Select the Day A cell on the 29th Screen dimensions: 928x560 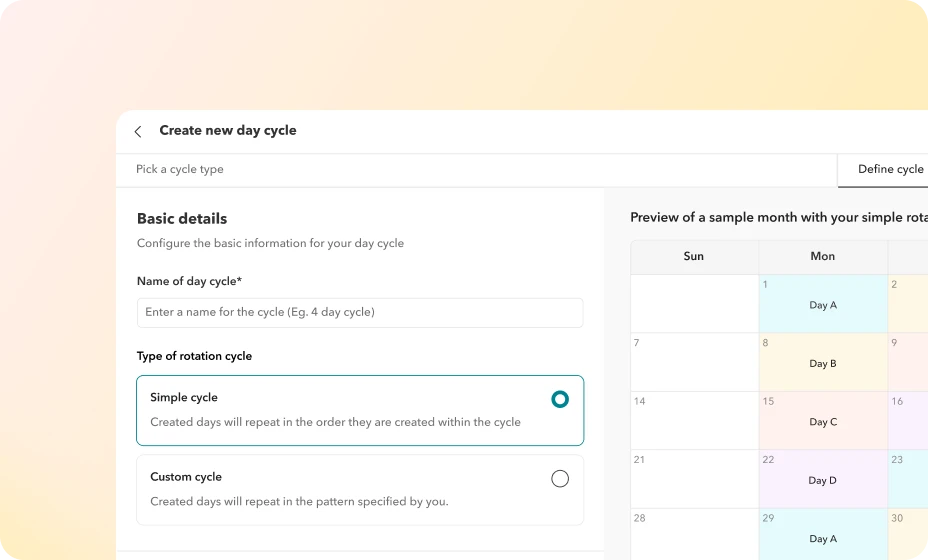pyautogui.click(x=823, y=535)
